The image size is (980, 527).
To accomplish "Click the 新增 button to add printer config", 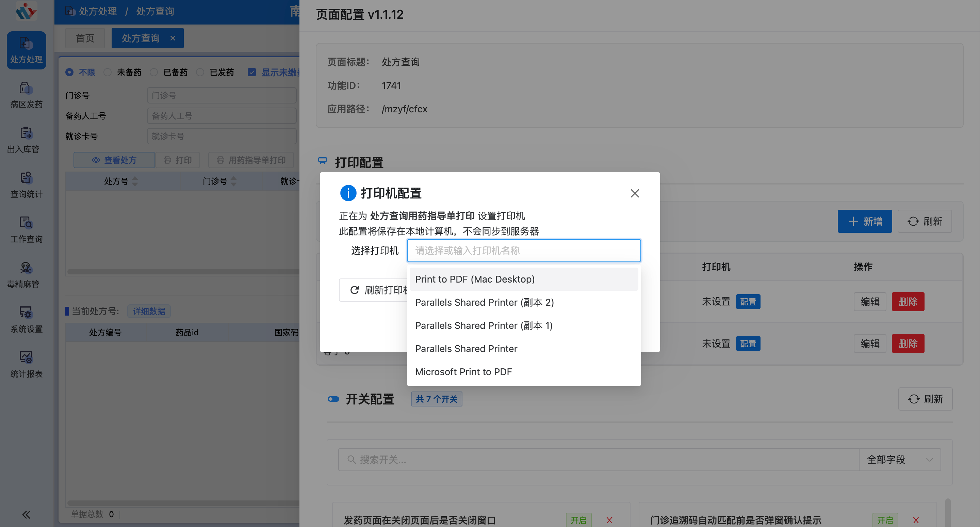I will (x=865, y=221).
